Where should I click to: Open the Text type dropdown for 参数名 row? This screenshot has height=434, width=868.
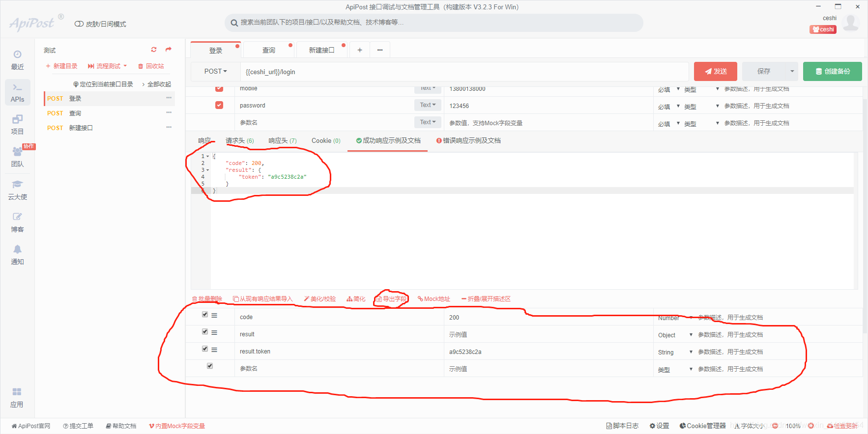428,122
